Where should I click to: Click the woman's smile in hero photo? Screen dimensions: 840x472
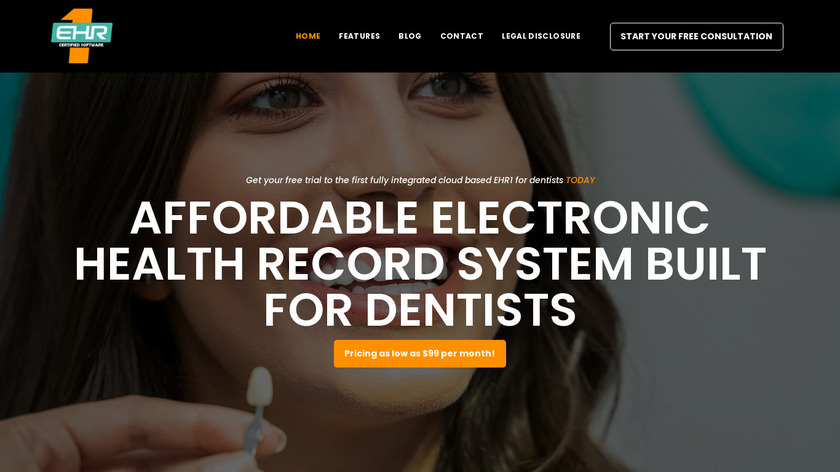point(375,273)
